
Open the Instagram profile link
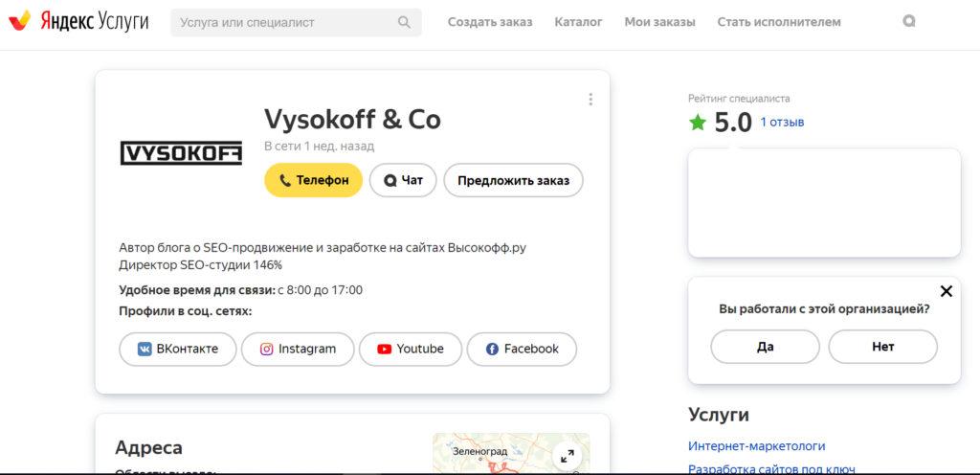click(x=298, y=349)
